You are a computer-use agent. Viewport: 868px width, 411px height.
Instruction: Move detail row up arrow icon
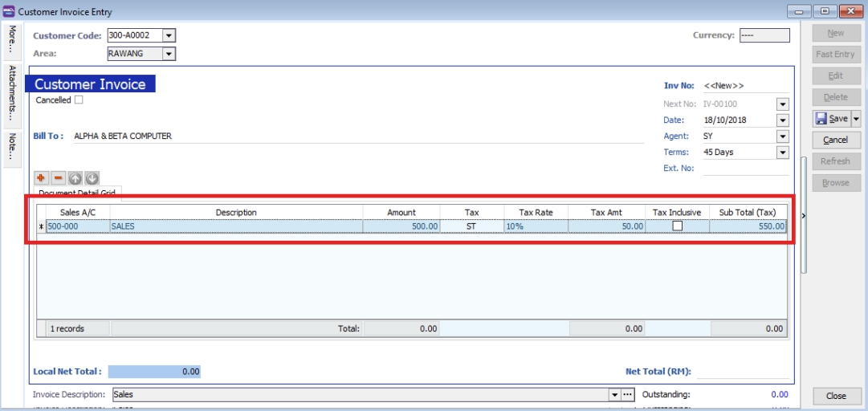(75, 178)
